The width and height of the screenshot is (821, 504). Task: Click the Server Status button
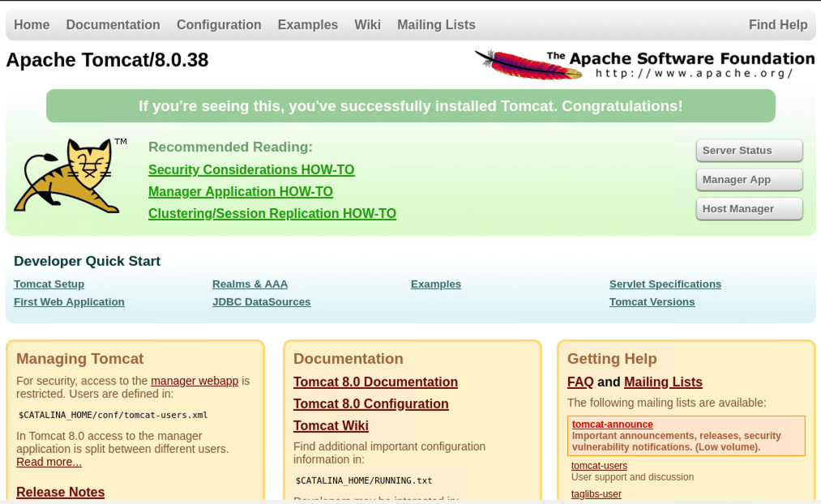[748, 150]
